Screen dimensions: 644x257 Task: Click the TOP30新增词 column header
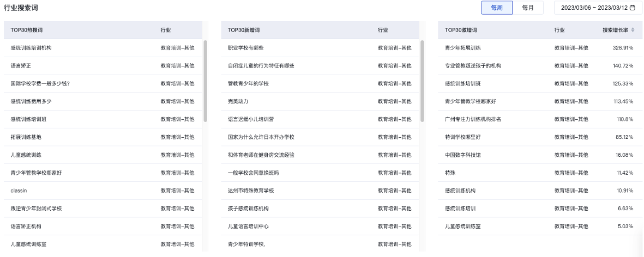click(244, 30)
